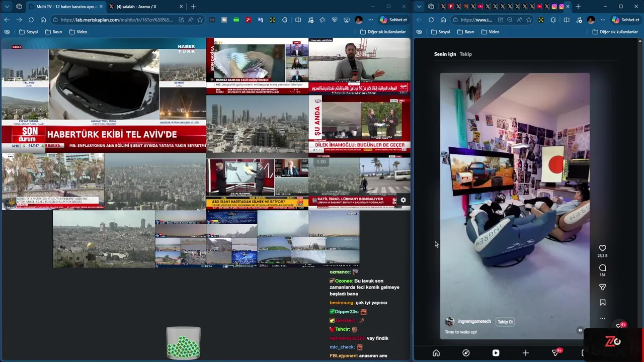
Task: Expand tab search dropdown in left browser
Action: point(7,7)
